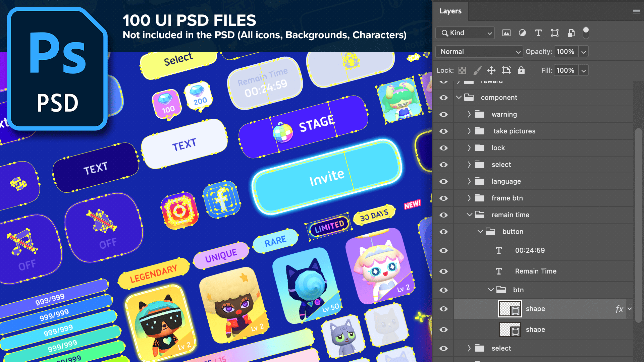644x362 pixels.
Task: Open the Layers panel options menu
Action: coord(636,11)
